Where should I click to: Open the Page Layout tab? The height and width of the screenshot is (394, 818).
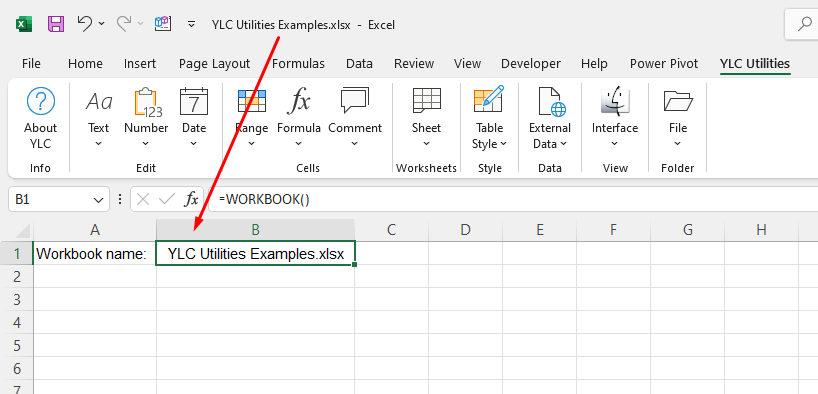point(214,64)
